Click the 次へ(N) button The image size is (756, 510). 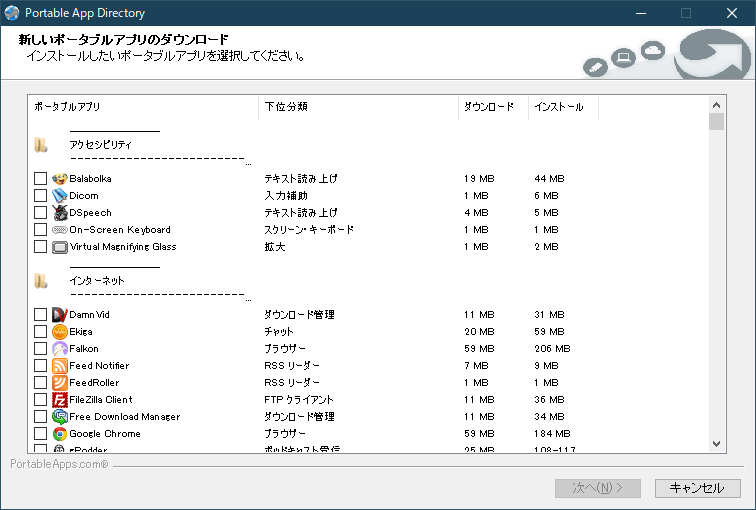coord(598,488)
